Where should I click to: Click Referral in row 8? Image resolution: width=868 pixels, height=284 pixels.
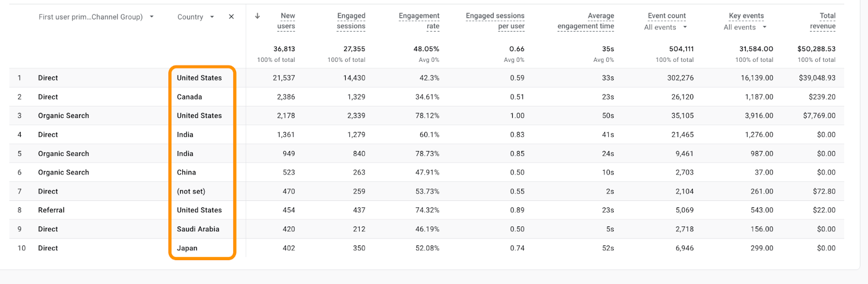[51, 210]
